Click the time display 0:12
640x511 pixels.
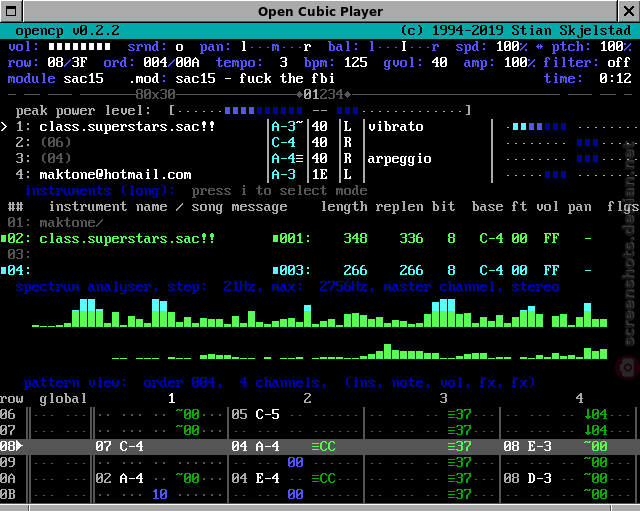point(616,78)
